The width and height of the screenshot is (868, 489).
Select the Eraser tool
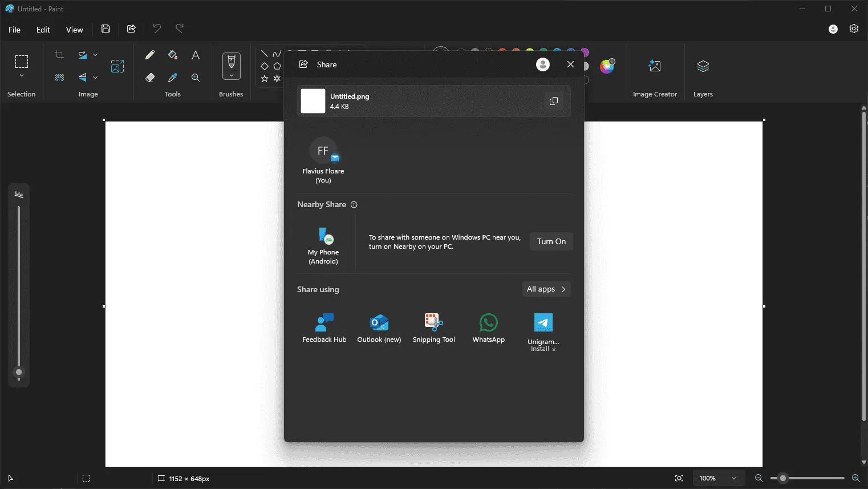click(x=150, y=78)
